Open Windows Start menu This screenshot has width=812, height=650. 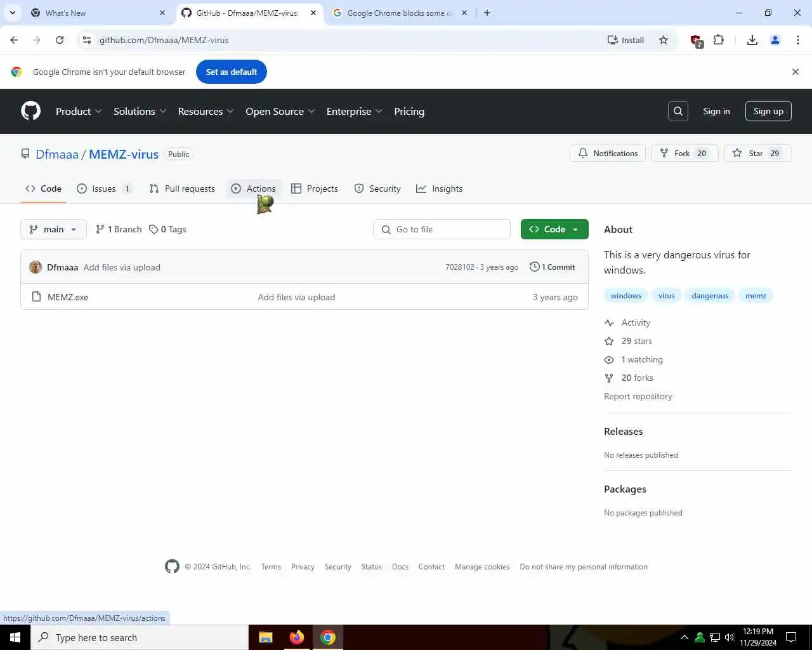coord(15,637)
